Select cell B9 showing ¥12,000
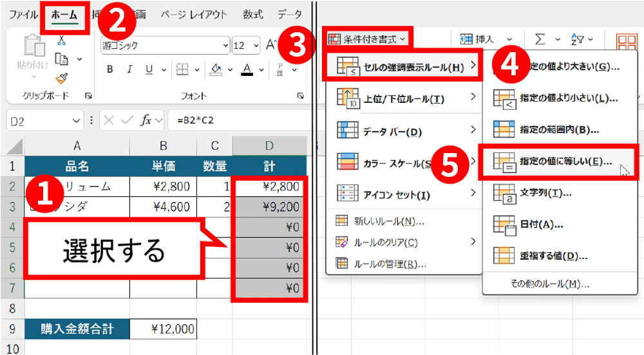Screen dimensions: 644x355 click(163, 329)
